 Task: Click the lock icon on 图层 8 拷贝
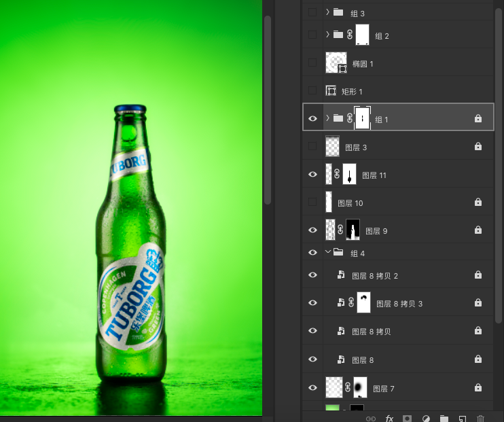coord(478,331)
